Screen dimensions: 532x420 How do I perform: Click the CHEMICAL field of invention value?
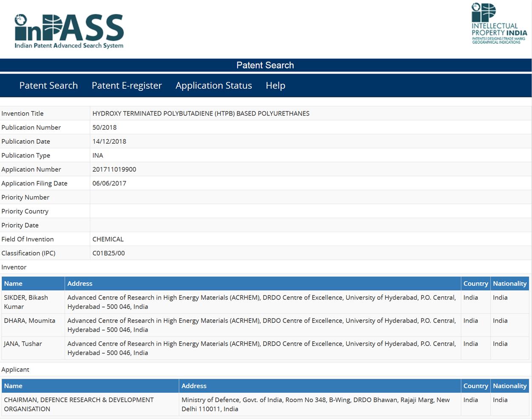pos(108,239)
